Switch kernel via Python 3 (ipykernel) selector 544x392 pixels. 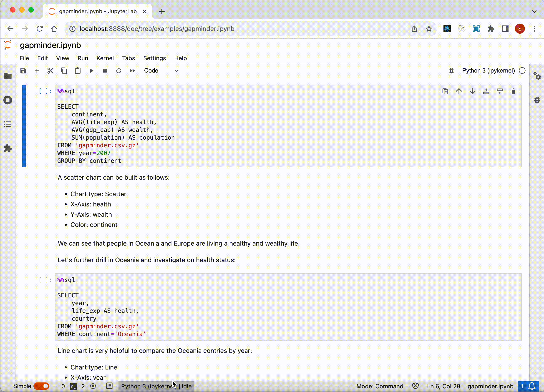[488, 71]
